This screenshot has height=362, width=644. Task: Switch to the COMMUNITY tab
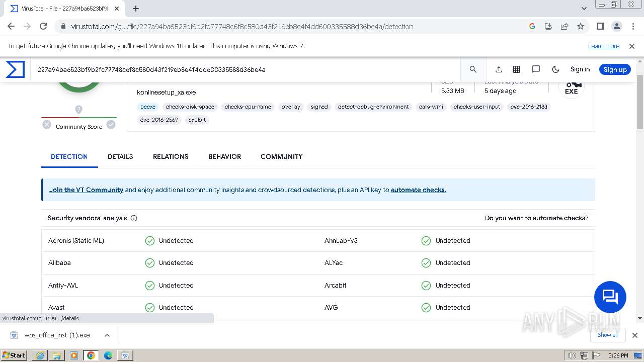pyautogui.click(x=281, y=157)
